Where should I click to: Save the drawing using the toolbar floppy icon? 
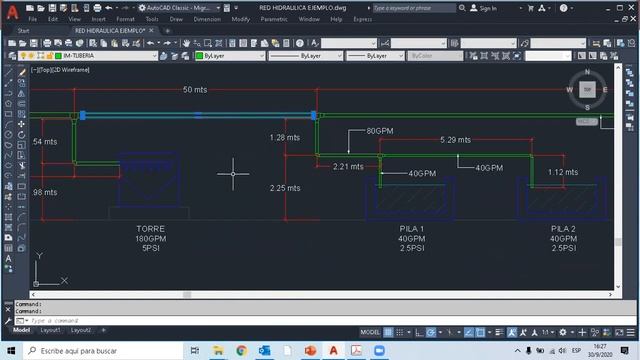coord(33,43)
